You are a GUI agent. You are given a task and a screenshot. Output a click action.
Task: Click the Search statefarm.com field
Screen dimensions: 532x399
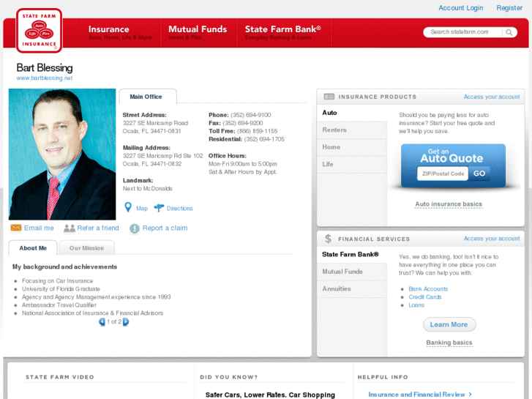tap(463, 32)
